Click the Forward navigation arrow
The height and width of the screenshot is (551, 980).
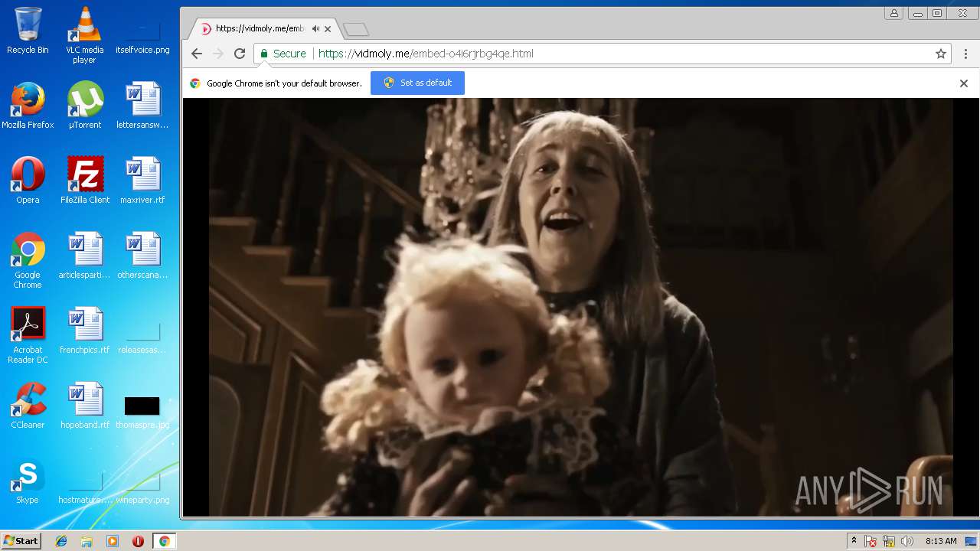pyautogui.click(x=218, y=54)
